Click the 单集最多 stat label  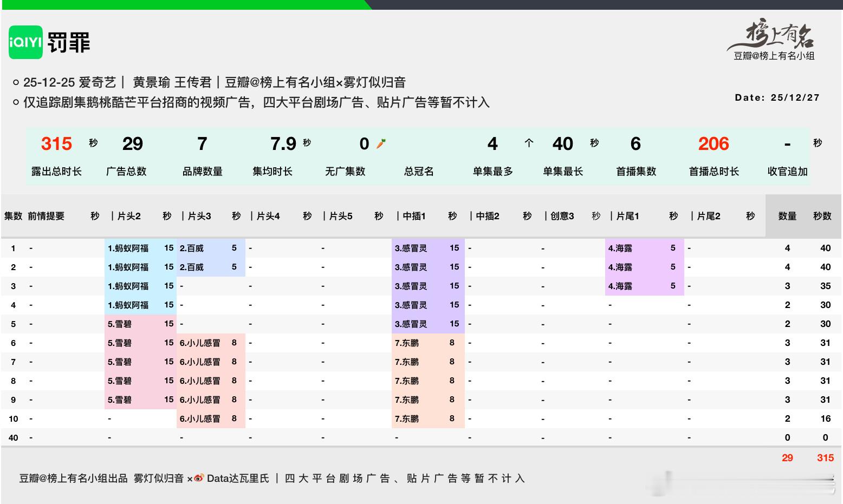tap(492, 172)
